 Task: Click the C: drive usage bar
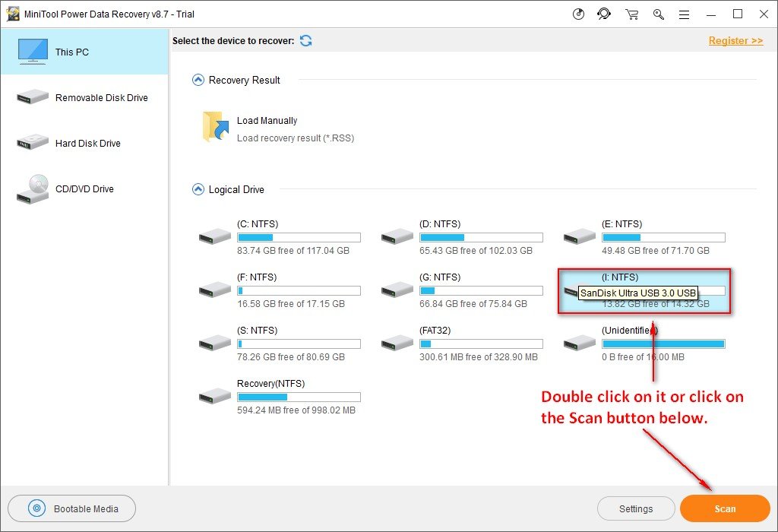[299, 237]
